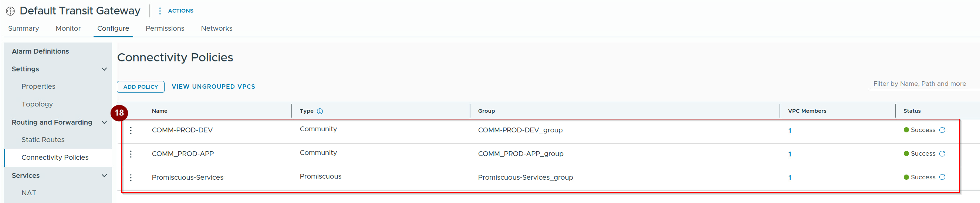Click the Type column info icon
The width and height of the screenshot is (980, 203).
point(320,111)
